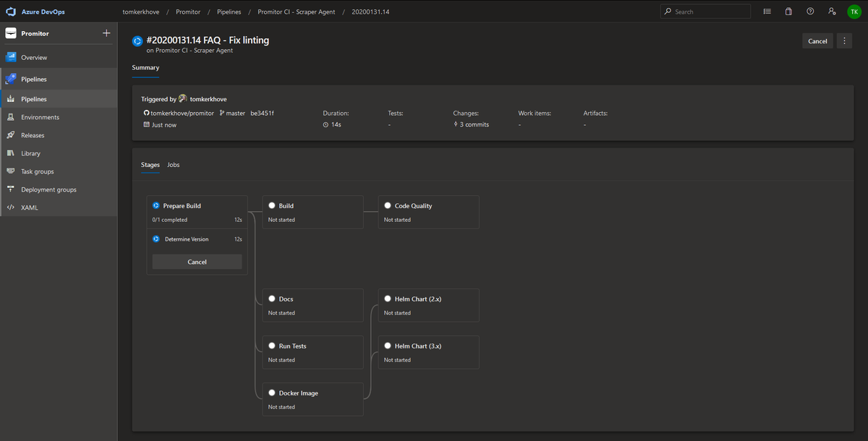Open the Environments sidebar icon
Screen dimensions: 868x441
[11, 117]
